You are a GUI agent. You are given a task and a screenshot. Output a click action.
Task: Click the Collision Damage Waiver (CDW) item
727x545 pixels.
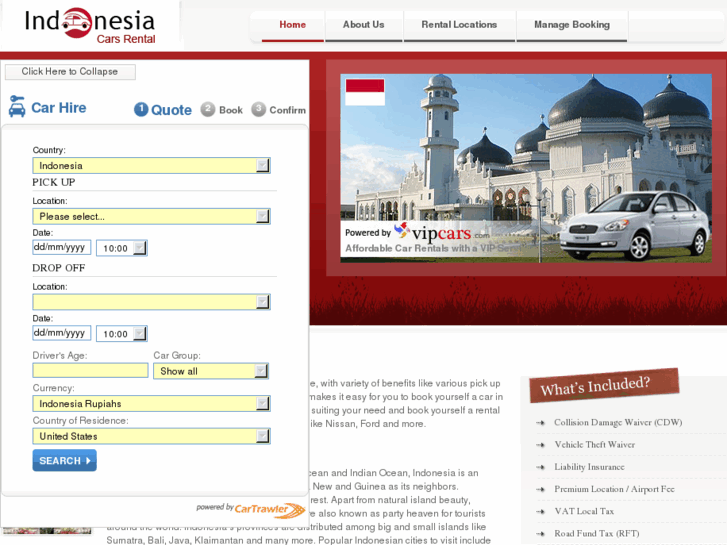618,423
